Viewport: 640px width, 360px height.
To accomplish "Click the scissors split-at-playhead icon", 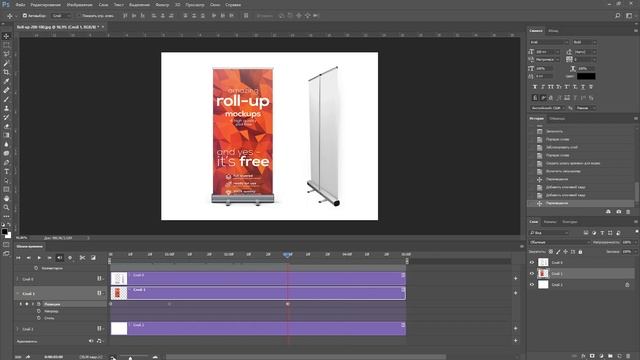I will coord(82,258).
